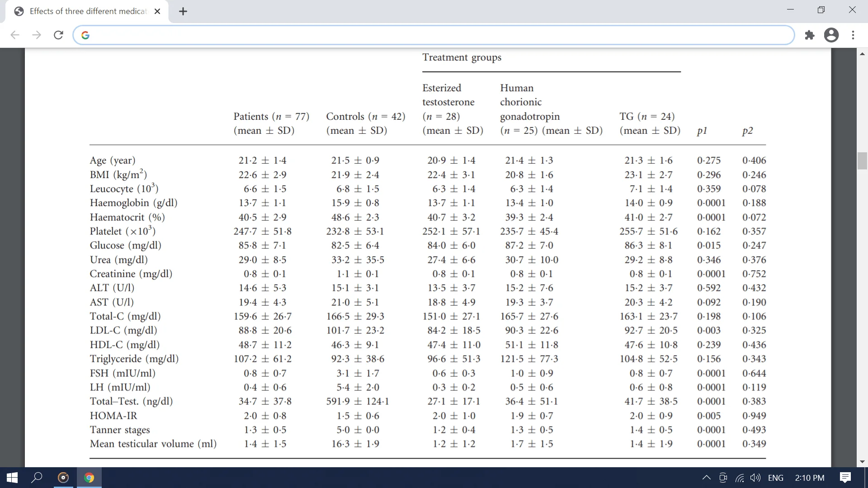Image resolution: width=868 pixels, height=488 pixels.
Task: Click the browser forward arrow
Action: pos(37,35)
